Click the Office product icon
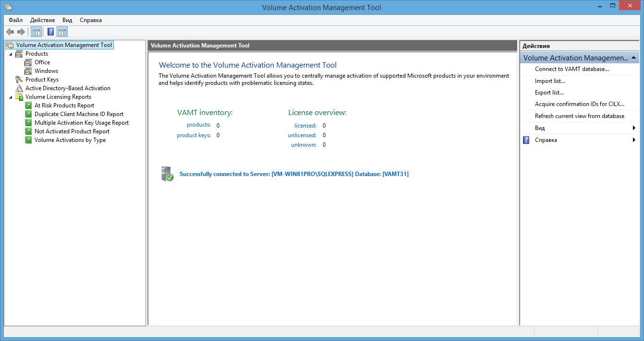644x341 pixels. click(x=28, y=62)
